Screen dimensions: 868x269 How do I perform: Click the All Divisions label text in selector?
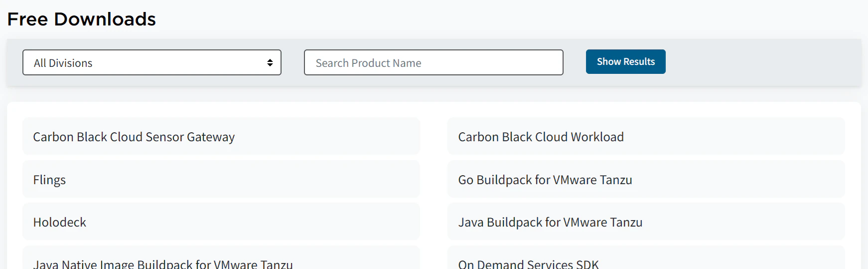[63, 63]
